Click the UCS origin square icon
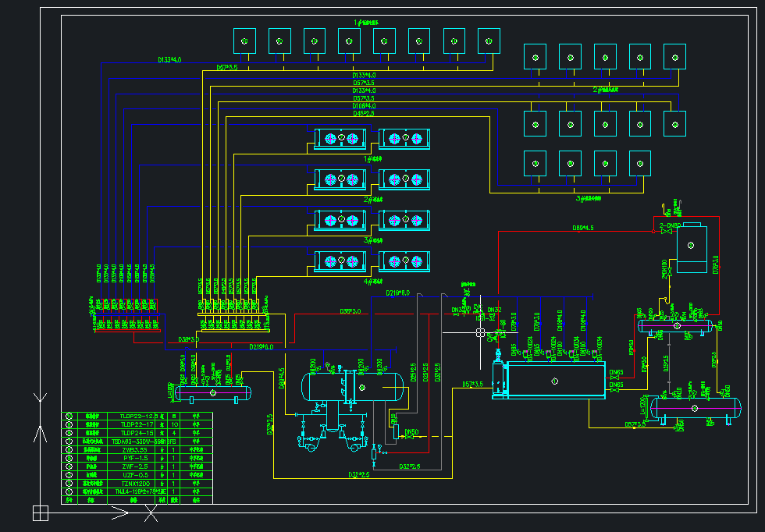Image resolution: width=765 pixels, height=532 pixels. (x=41, y=513)
